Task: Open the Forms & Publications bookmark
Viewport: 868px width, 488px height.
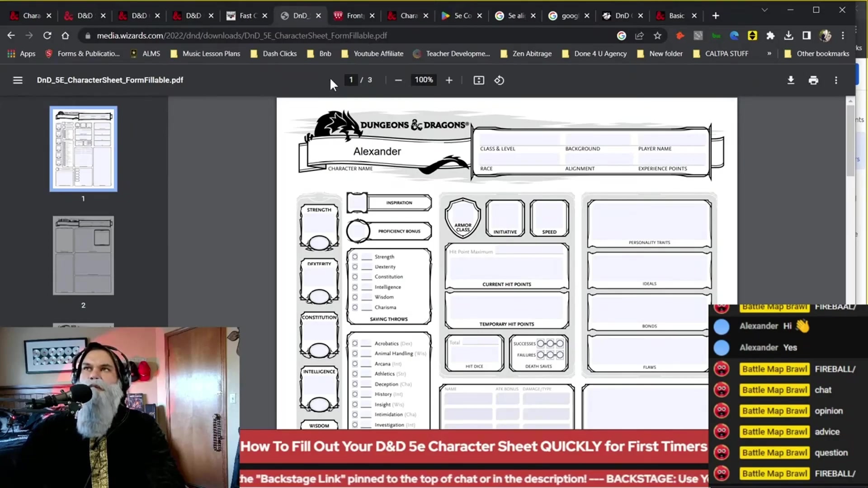Action: (x=82, y=53)
